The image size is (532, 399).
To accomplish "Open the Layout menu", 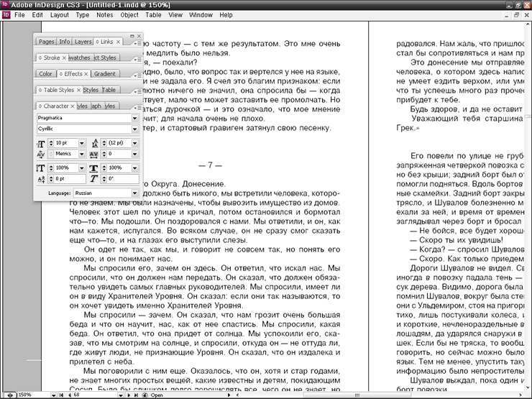I will point(60,15).
